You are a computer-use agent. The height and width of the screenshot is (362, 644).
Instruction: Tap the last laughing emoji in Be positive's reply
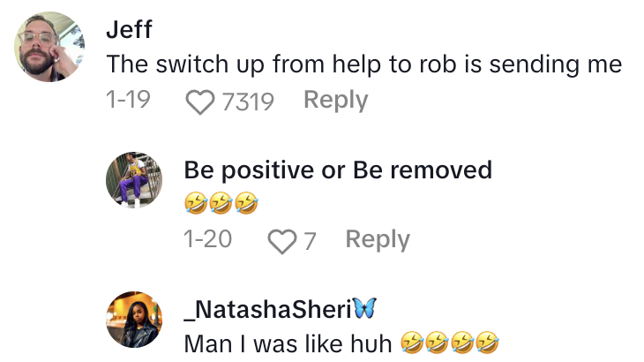(249, 205)
